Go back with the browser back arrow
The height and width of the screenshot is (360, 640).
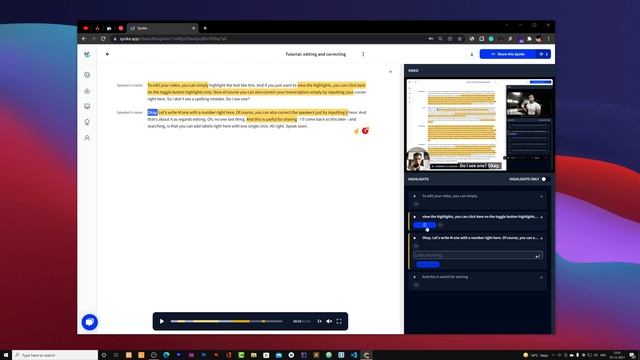tap(84, 39)
